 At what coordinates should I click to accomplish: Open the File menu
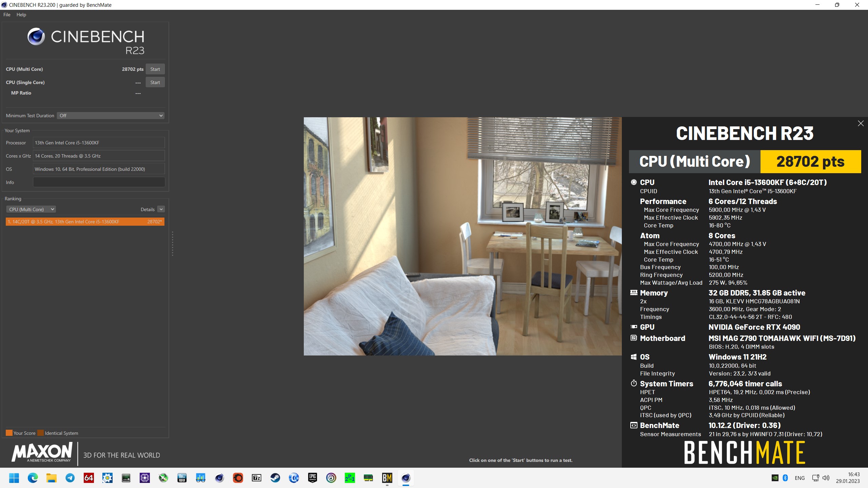pos(7,15)
